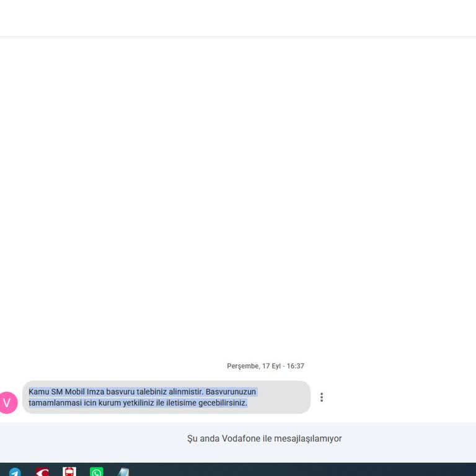Click the blank header bar above the conversation
Viewport: 476px width, 476px height.
coord(238,18)
